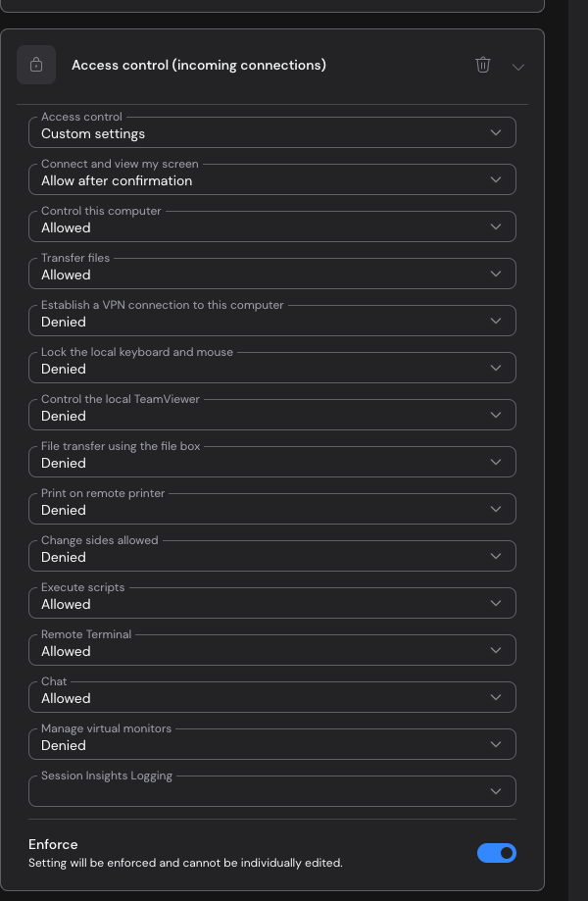588x901 pixels.
Task: Change the Remote Terminal permission
Action: point(272,651)
